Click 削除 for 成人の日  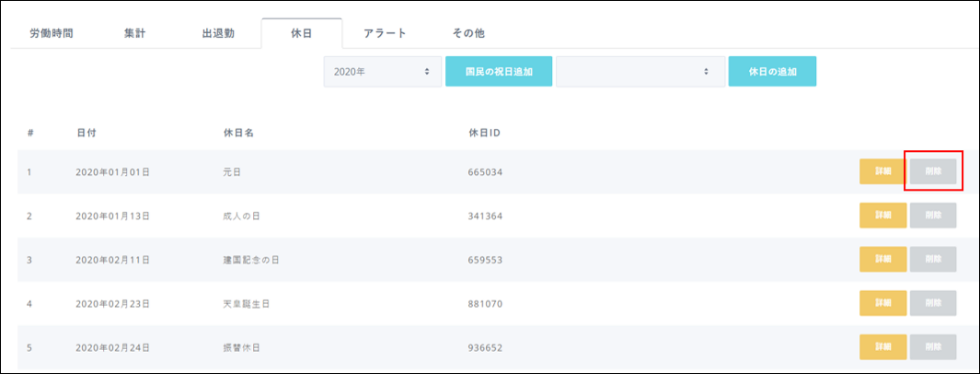click(x=933, y=216)
